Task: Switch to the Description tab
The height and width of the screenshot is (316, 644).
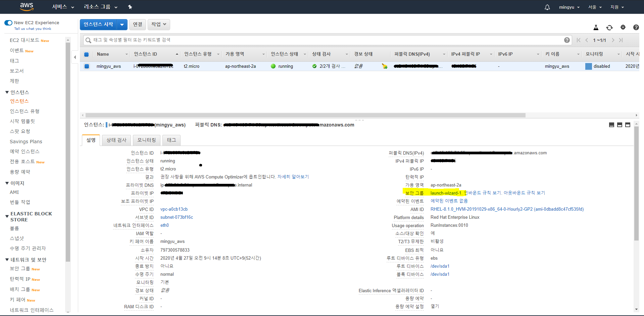Action: coord(91,140)
